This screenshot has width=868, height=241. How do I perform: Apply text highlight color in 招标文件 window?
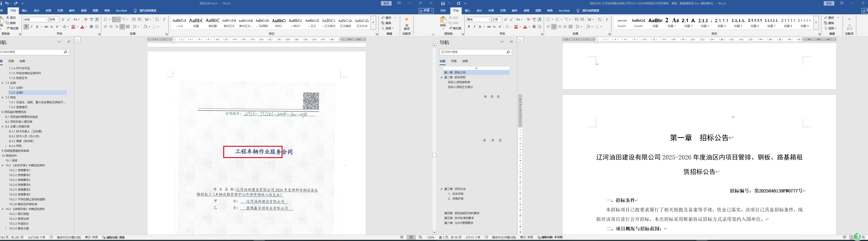pyautogui.click(x=516, y=27)
